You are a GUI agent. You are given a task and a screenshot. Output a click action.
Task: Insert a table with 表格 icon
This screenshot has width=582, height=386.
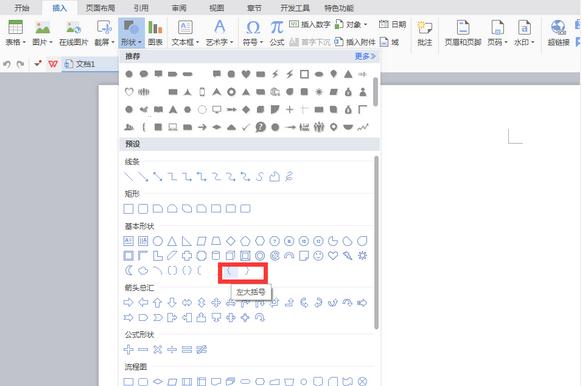pos(16,27)
